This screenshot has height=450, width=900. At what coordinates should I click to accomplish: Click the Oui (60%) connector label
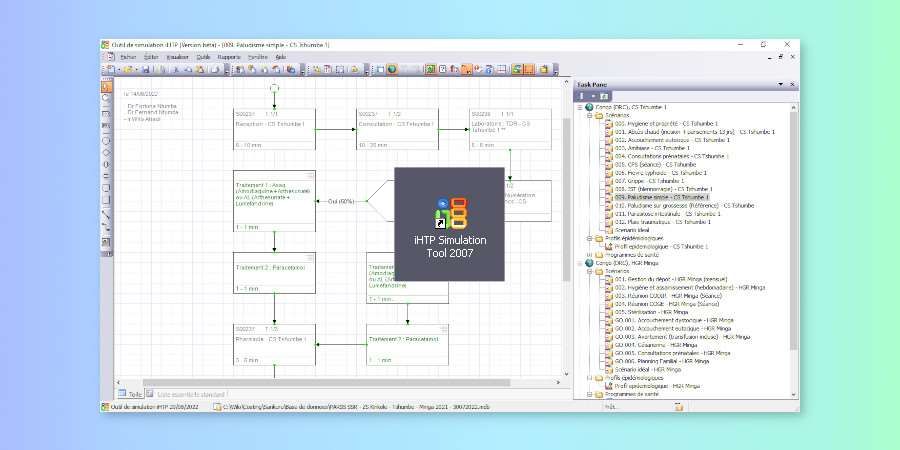click(x=341, y=201)
